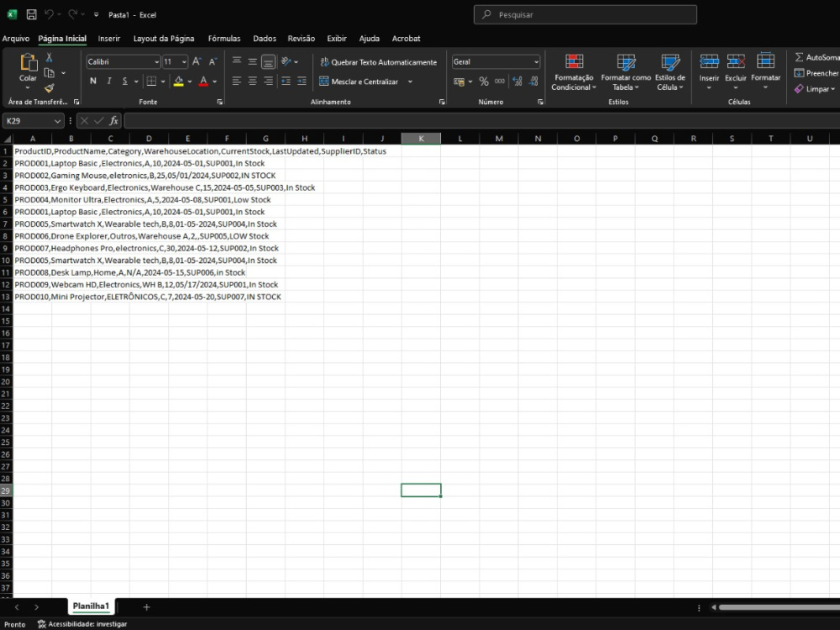Toggle center horizontal alignment

(x=252, y=81)
